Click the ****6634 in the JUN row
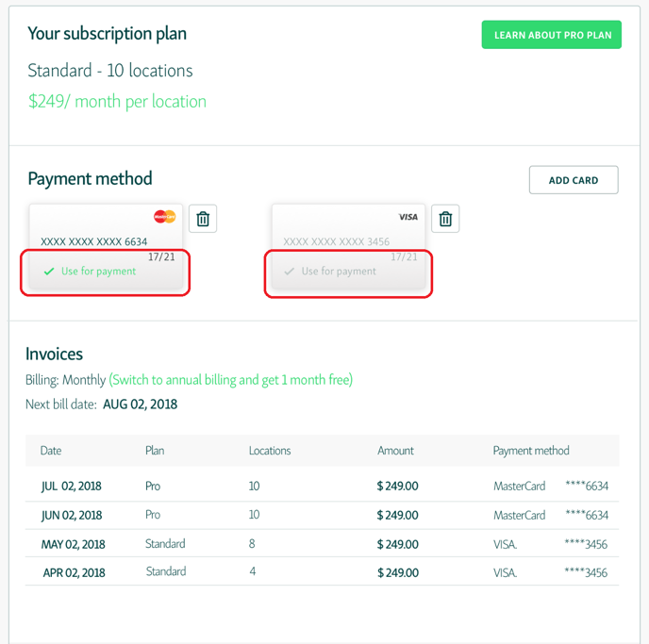The width and height of the screenshot is (649, 644). (587, 515)
